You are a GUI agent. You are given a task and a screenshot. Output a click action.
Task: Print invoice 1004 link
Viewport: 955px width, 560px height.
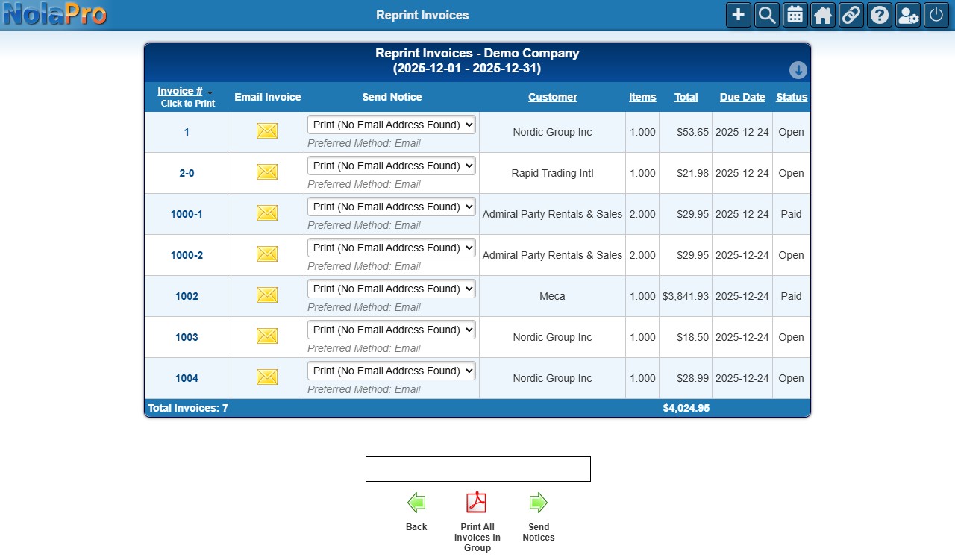pyautogui.click(x=187, y=378)
